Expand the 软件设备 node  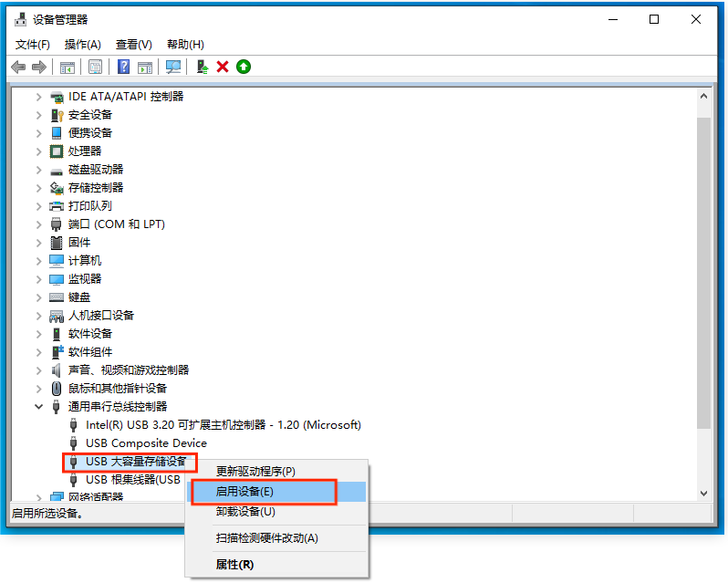coord(39,334)
